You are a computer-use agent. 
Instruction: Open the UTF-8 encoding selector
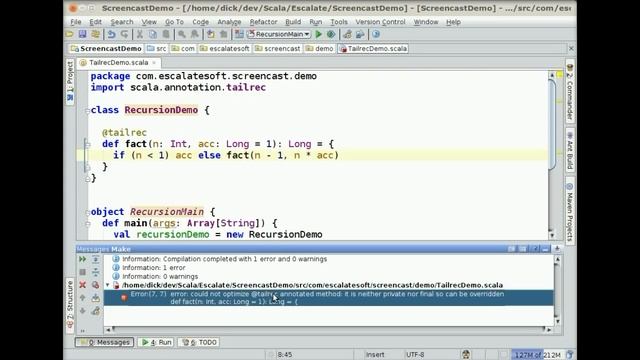415,355
